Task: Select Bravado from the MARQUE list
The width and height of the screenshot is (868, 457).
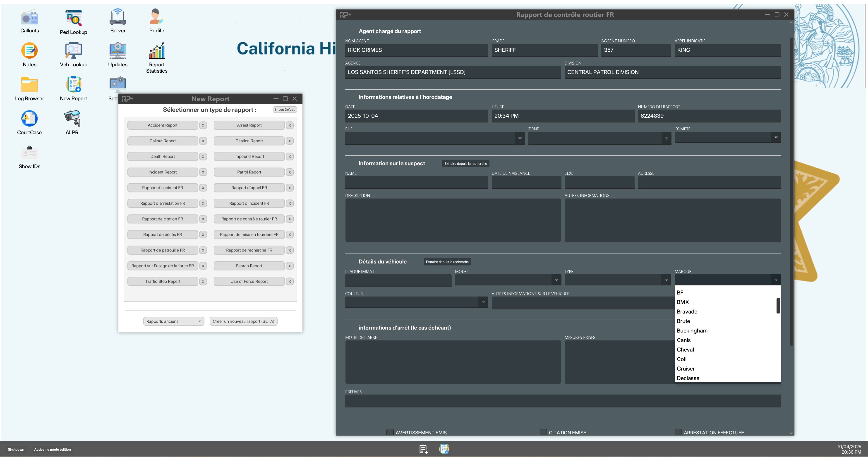Action: [687, 311]
